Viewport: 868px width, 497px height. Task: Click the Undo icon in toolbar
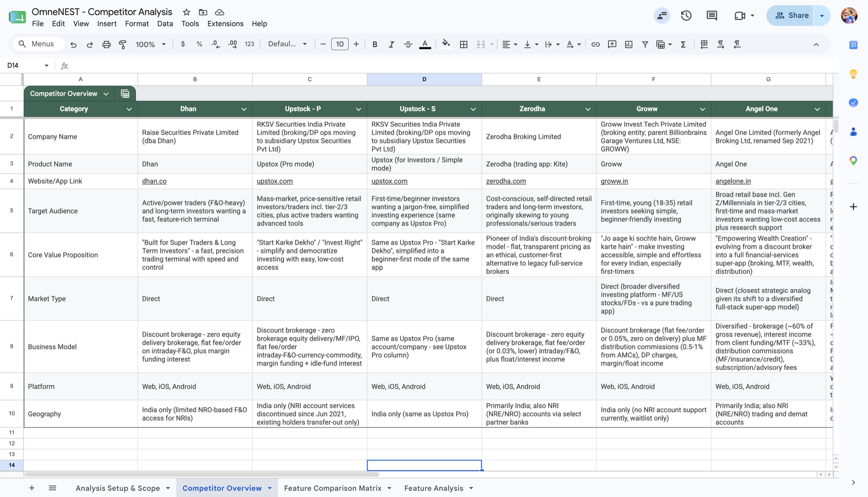pyautogui.click(x=73, y=44)
